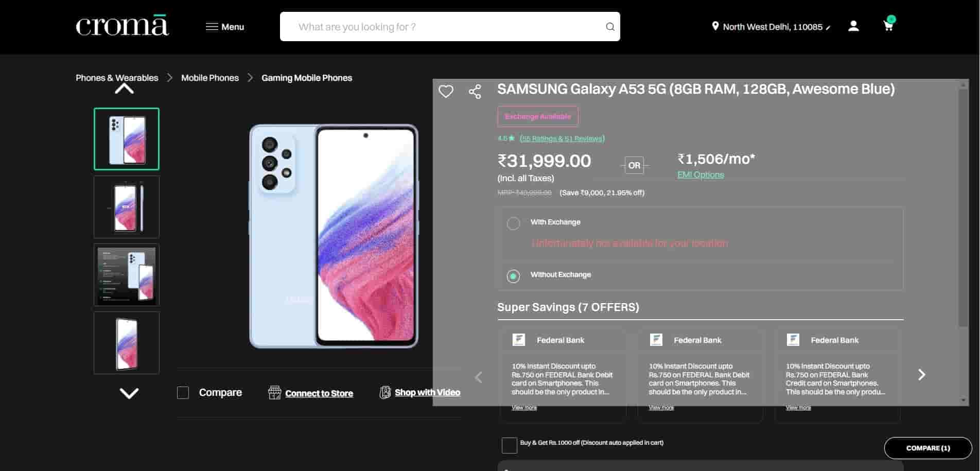
Task: Go to Mobile Phones breadcrumb
Action: 210,78
